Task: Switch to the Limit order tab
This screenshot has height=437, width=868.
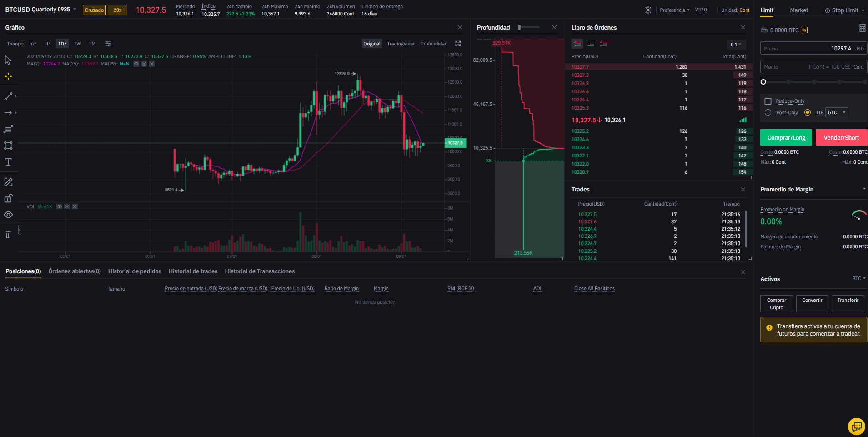Action: tap(767, 10)
